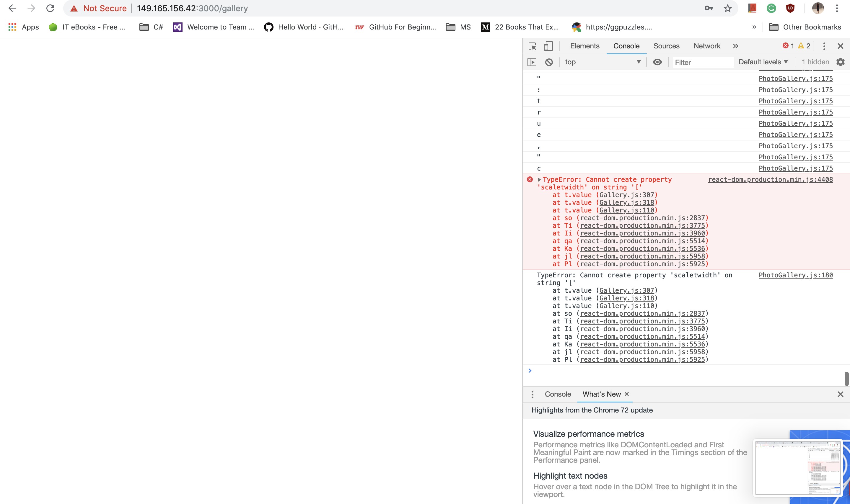Open the react-dom.production.min.js:4408 link

click(x=769, y=179)
